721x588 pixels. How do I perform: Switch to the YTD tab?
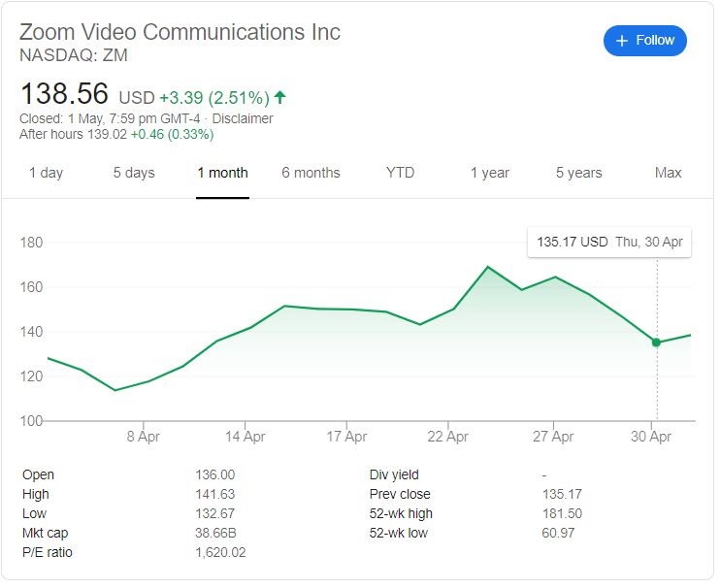click(x=400, y=173)
